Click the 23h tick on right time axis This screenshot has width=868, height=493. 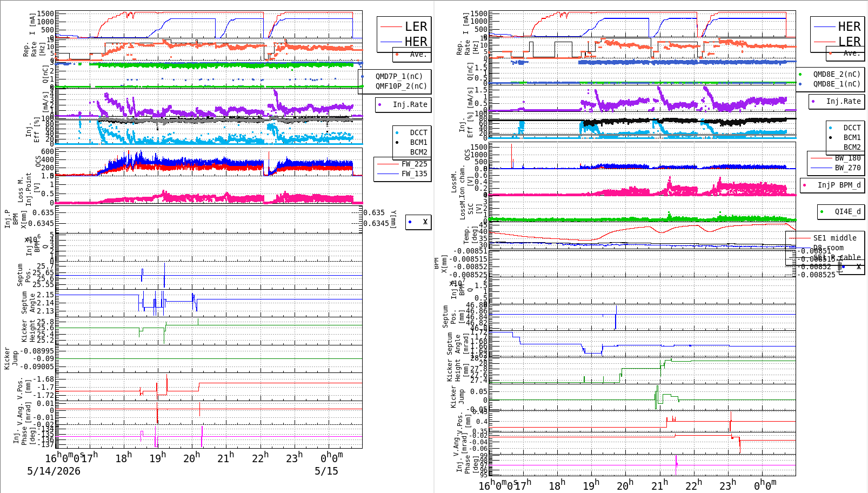(727, 485)
